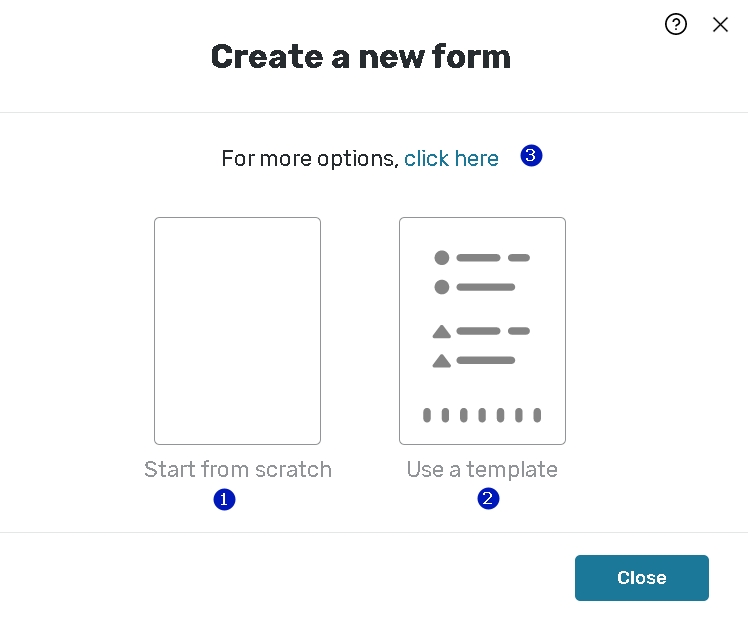
Task: Click top circle bullet in template icon
Action: click(x=442, y=258)
